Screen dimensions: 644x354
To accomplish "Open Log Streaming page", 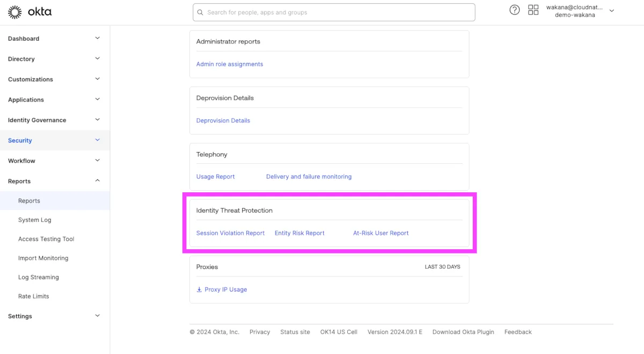I will point(38,277).
